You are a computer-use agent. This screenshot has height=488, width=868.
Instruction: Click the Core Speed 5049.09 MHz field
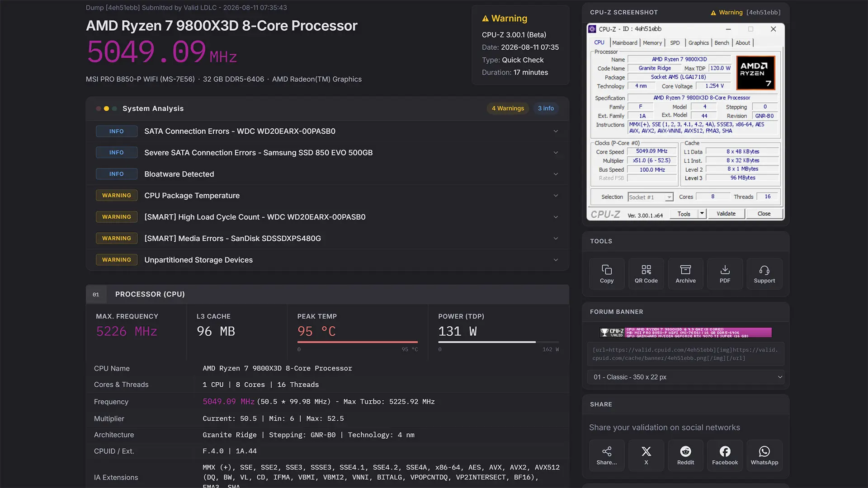(x=651, y=151)
